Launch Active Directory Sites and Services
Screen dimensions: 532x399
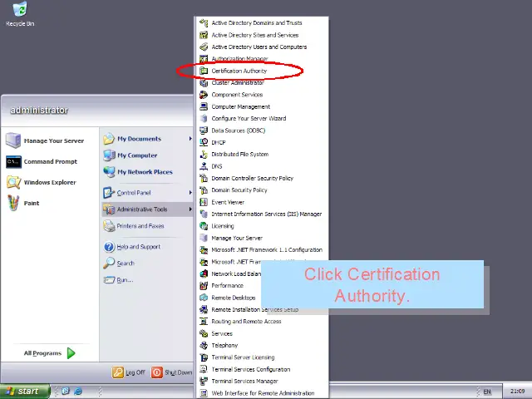(262, 35)
